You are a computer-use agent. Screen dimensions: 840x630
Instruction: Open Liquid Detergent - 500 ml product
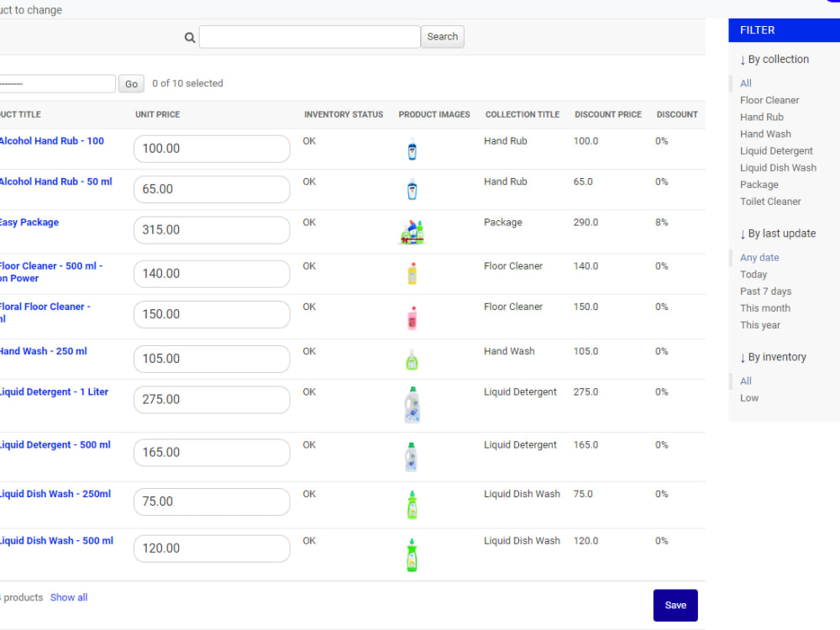point(55,445)
